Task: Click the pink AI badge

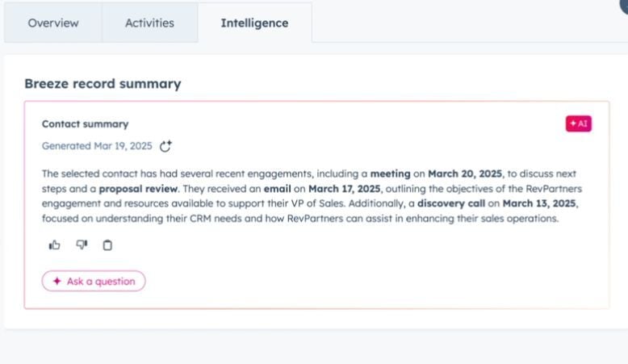Action: [x=578, y=123]
